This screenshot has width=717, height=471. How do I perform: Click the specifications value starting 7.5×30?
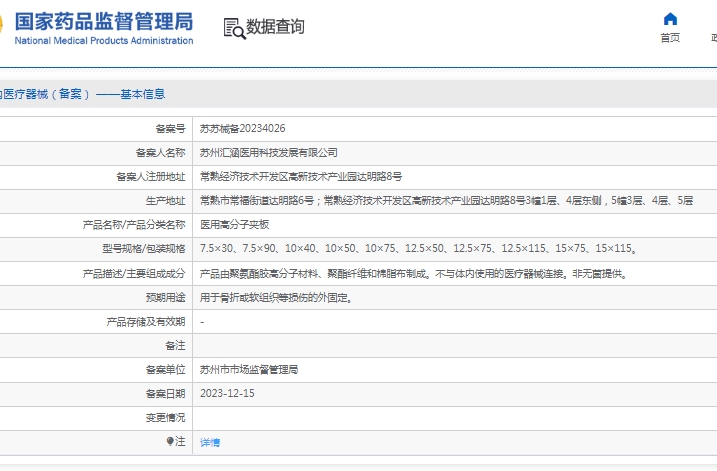[419, 248]
